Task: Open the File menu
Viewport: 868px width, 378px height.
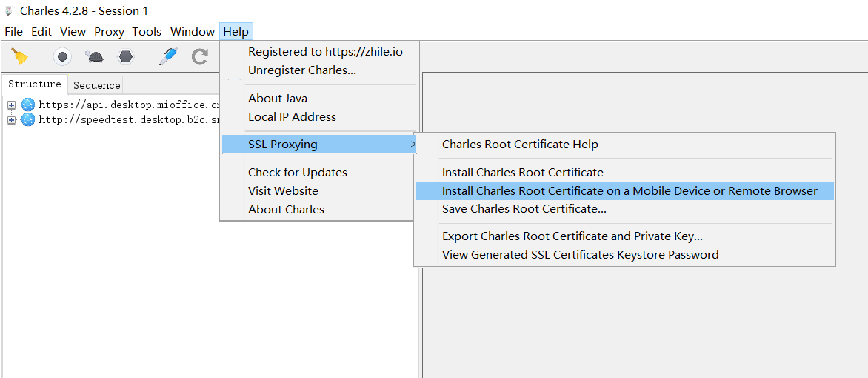Action: point(14,32)
